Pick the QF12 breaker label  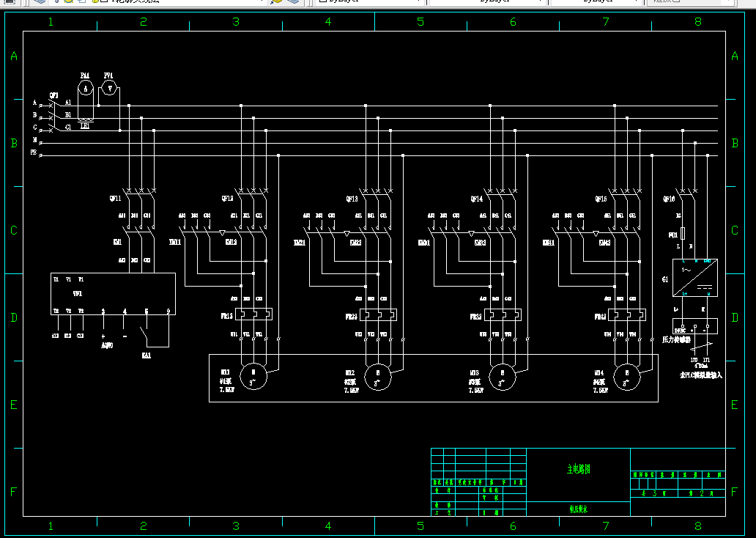pyautogui.click(x=228, y=199)
